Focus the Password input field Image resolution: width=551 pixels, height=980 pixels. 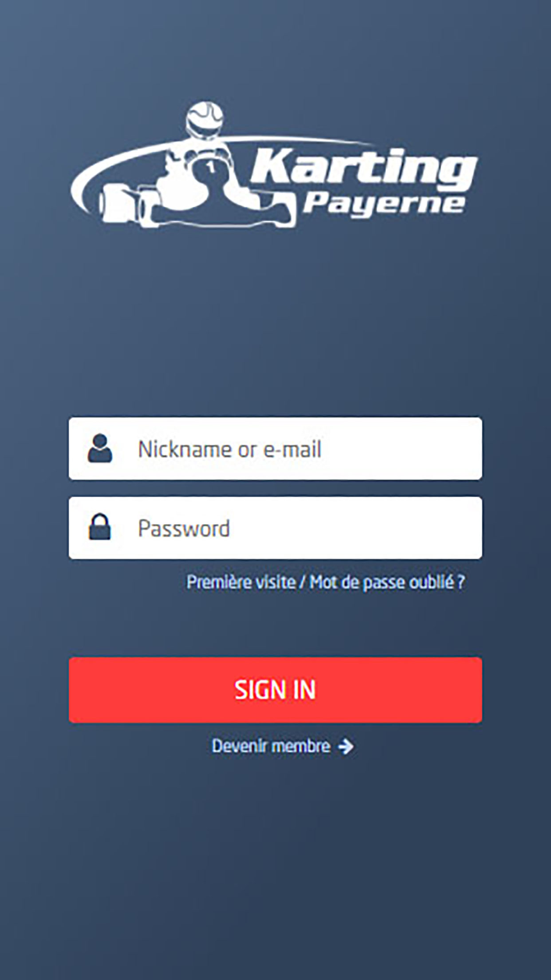point(275,528)
